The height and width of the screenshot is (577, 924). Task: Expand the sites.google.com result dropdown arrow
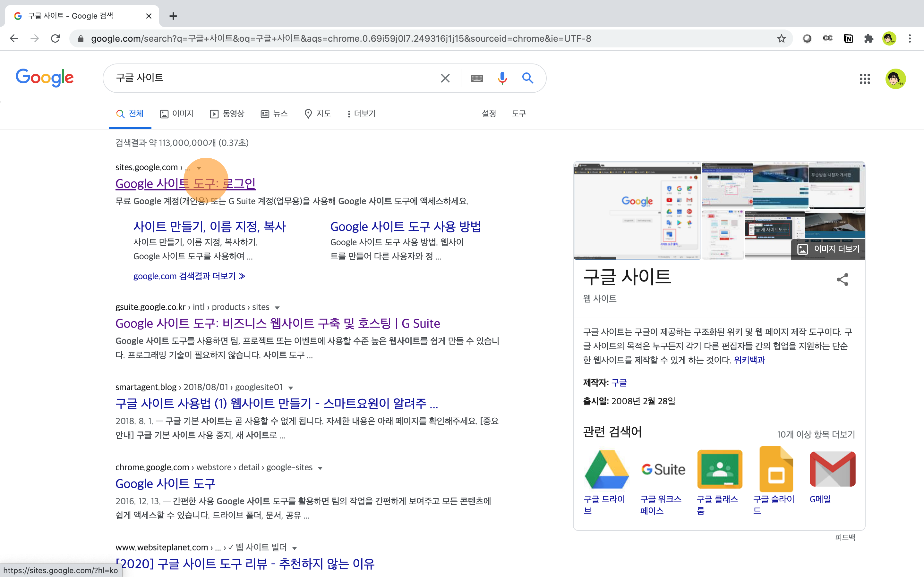click(199, 168)
